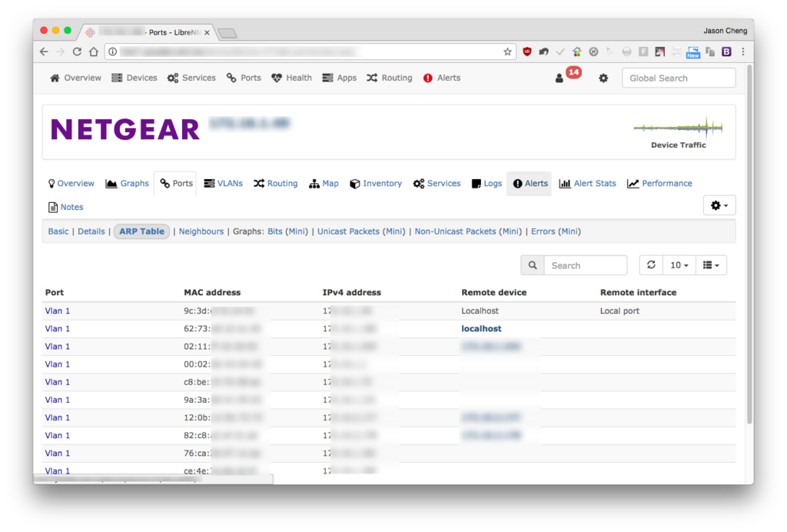Open the device Inventory tab

tap(376, 183)
